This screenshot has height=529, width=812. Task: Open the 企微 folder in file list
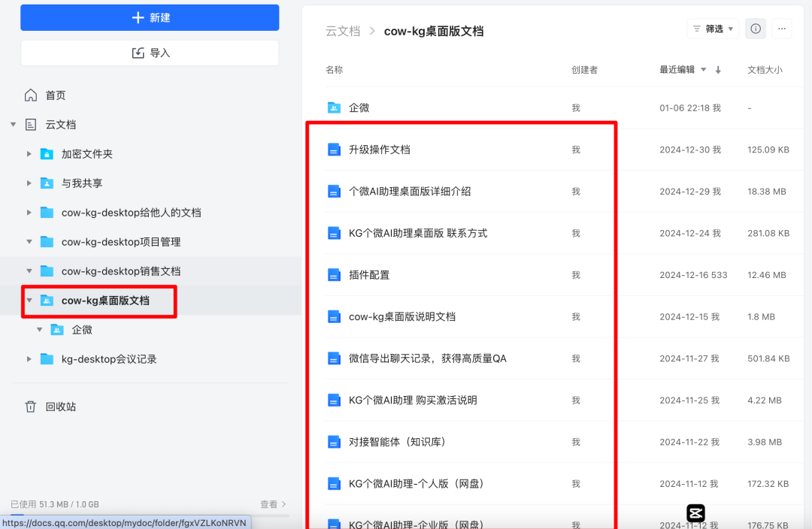359,107
